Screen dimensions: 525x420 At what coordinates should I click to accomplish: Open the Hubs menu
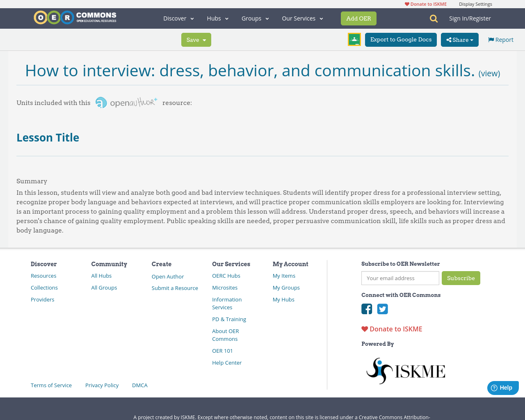(218, 18)
